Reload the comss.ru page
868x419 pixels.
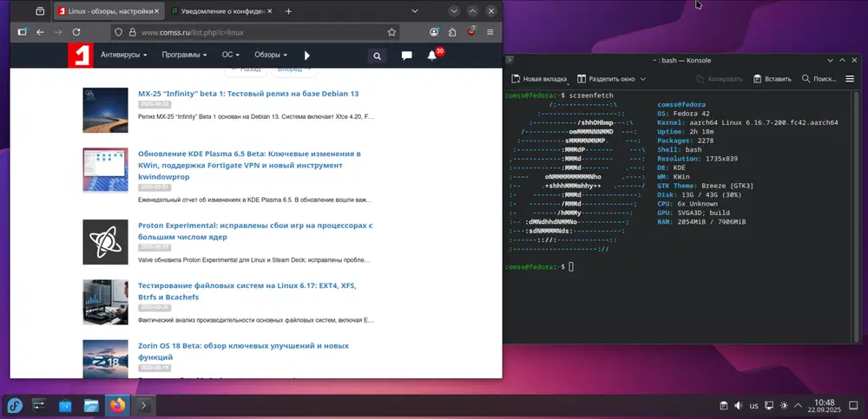coord(76,32)
